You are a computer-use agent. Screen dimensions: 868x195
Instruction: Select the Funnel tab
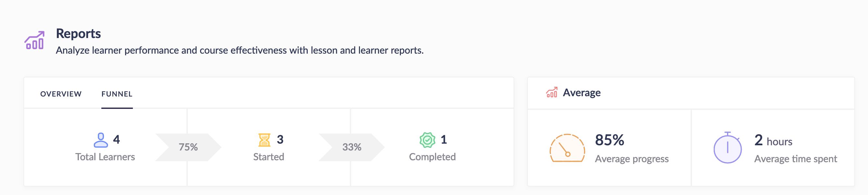click(x=117, y=94)
